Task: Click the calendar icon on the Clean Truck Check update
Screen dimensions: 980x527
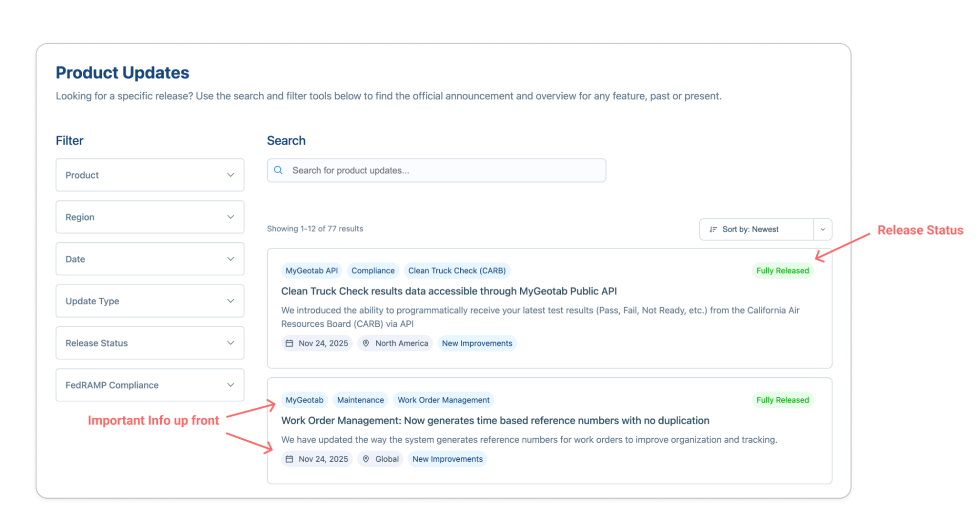Action: point(289,343)
